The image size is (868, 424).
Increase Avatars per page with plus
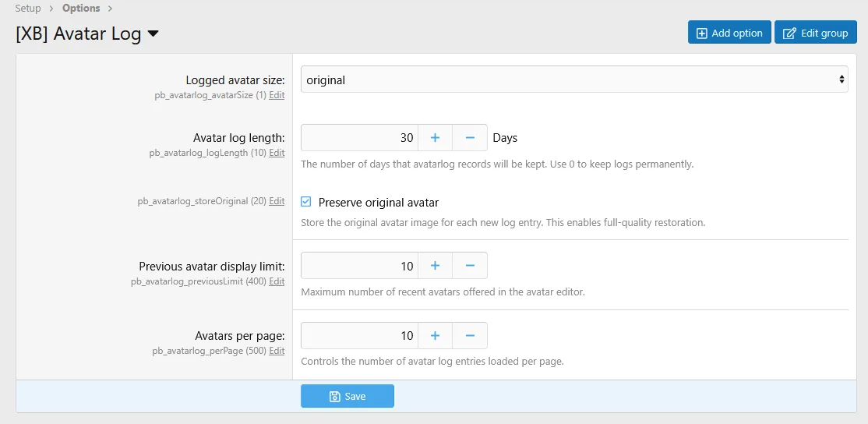point(435,335)
